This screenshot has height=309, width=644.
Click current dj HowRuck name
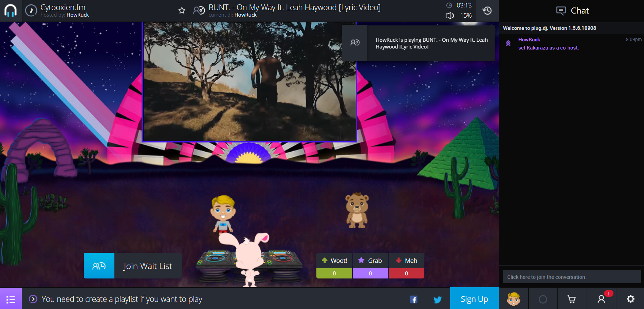245,15
